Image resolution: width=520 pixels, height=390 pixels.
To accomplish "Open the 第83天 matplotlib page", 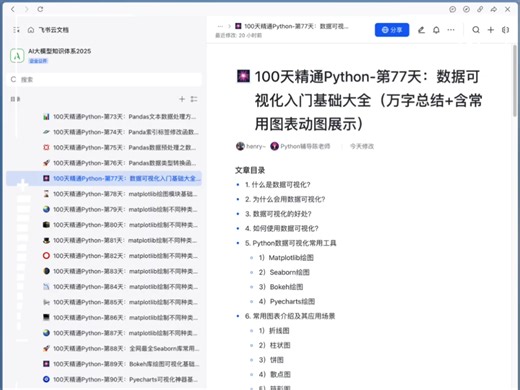I will (104, 271).
